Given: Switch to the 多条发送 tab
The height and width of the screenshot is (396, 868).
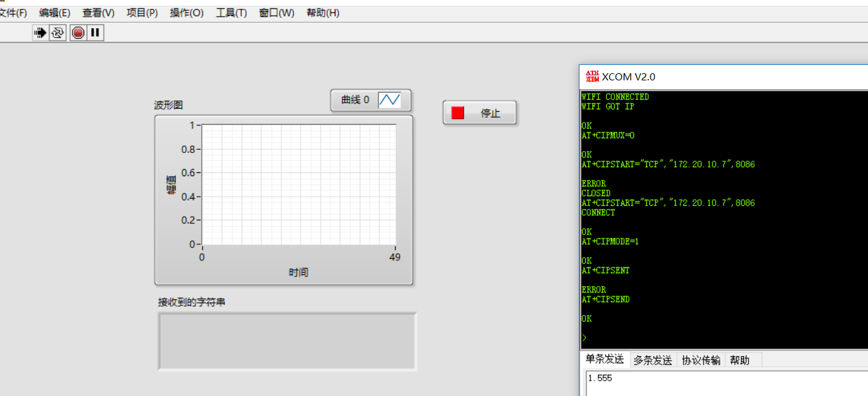Looking at the screenshot, I should [x=653, y=360].
